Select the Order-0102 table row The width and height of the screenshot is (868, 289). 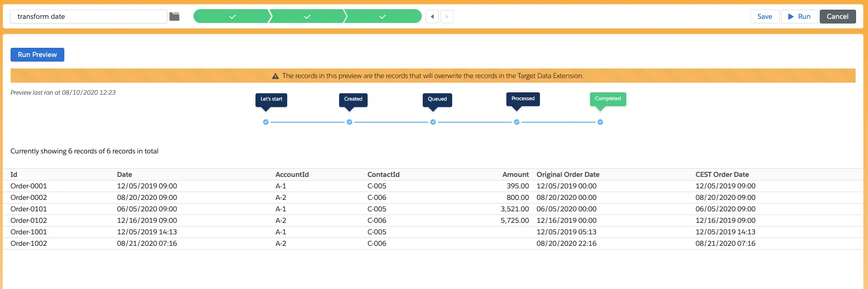point(28,221)
